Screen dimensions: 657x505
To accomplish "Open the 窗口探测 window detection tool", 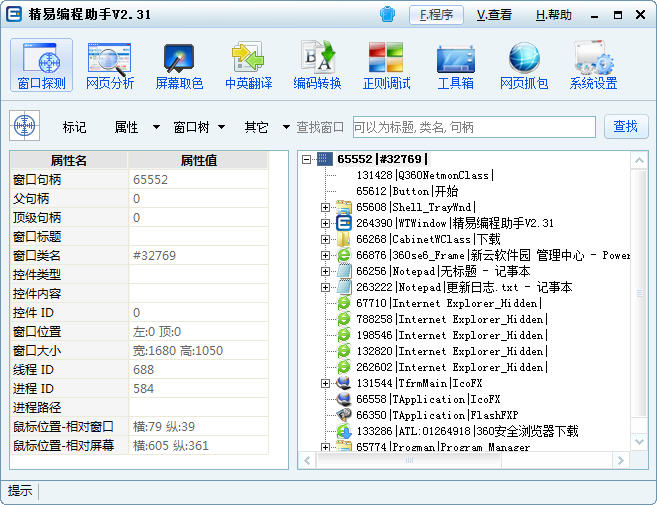I will pyautogui.click(x=41, y=65).
